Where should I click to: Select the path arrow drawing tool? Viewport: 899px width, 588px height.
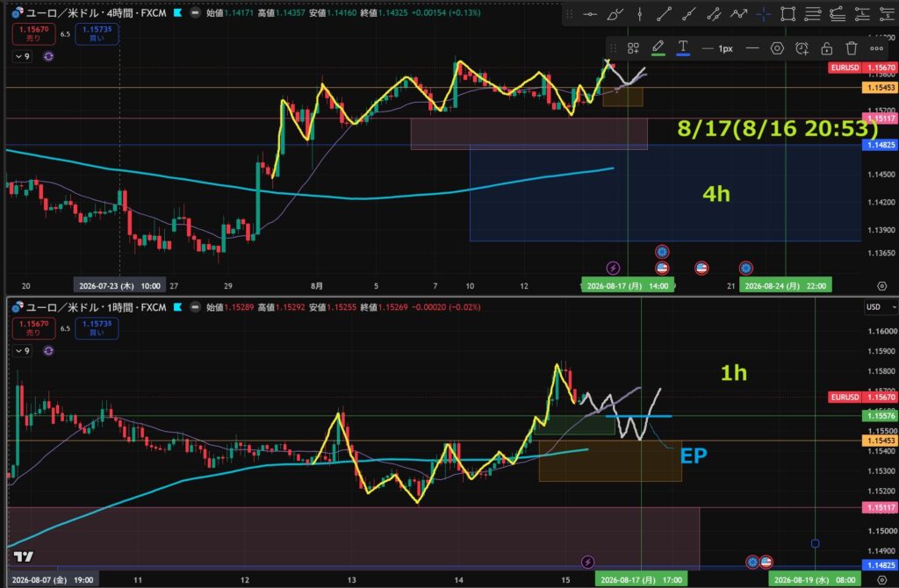(x=738, y=14)
